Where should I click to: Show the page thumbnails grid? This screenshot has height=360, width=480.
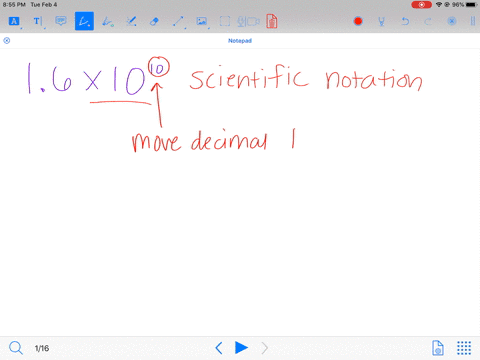coord(464,348)
